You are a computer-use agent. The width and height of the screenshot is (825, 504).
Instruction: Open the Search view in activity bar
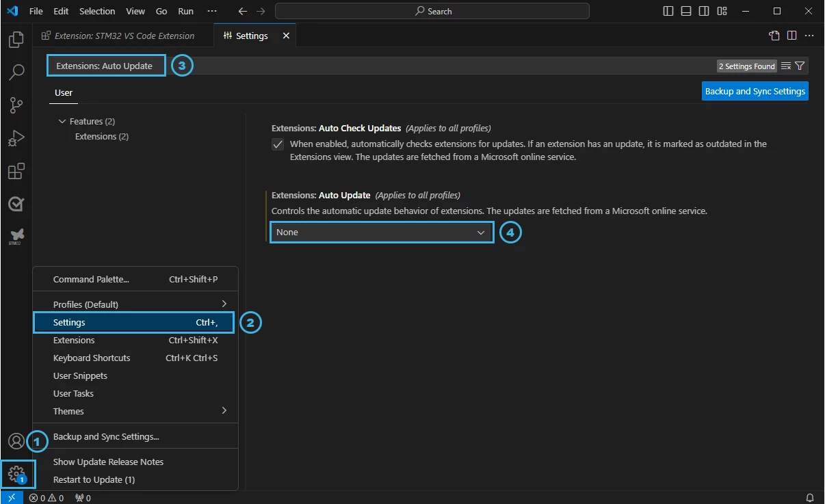(x=16, y=72)
